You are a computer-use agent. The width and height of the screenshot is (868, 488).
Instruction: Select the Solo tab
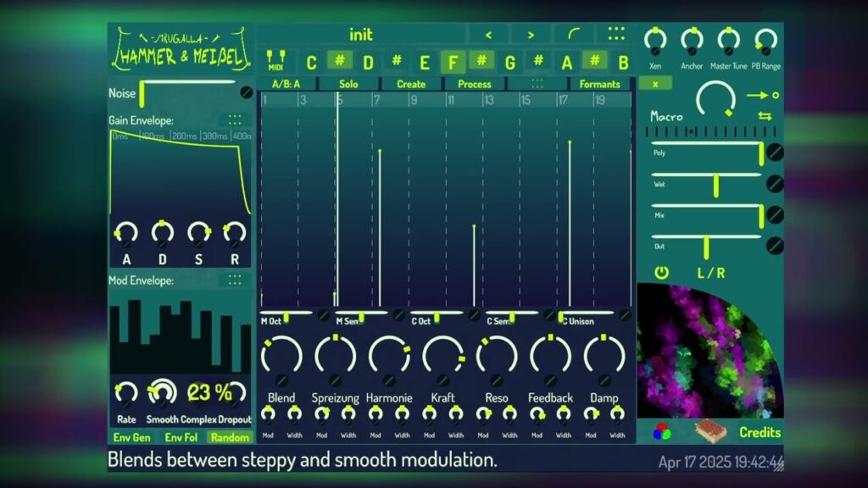click(x=348, y=84)
